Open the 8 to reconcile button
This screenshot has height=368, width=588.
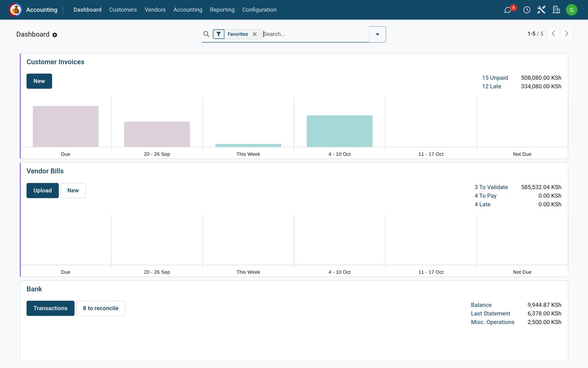point(101,308)
